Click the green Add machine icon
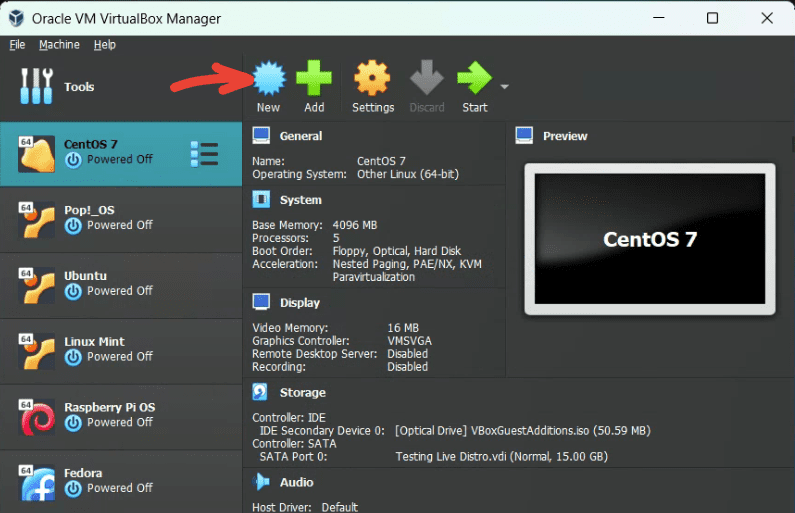The image size is (795, 513). tap(314, 78)
